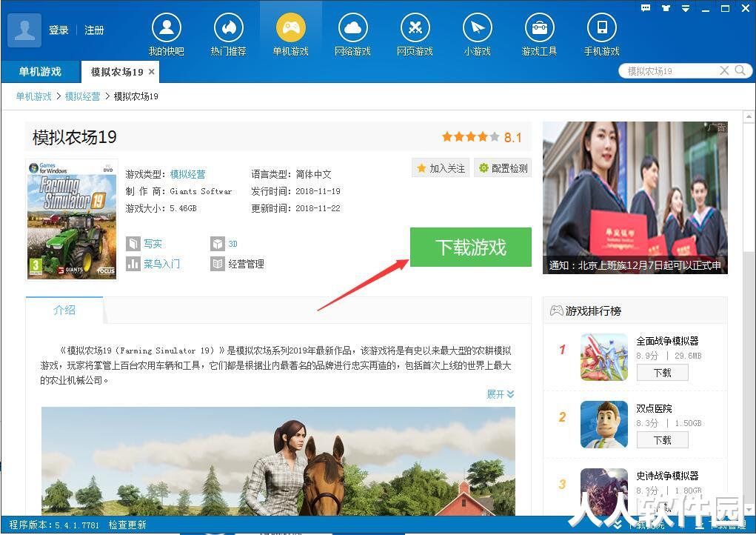The height and width of the screenshot is (535, 756).
Task: Click the star rating 8.1
Action: (x=481, y=138)
